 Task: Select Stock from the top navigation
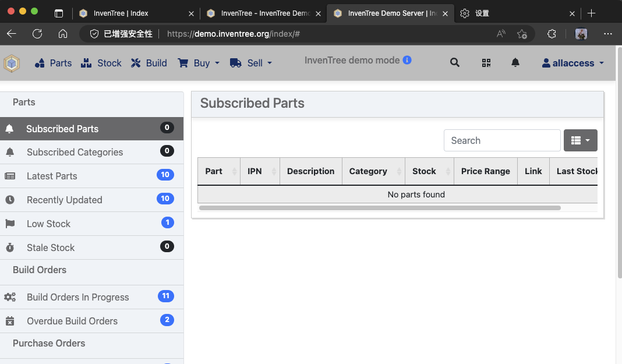[x=101, y=63]
